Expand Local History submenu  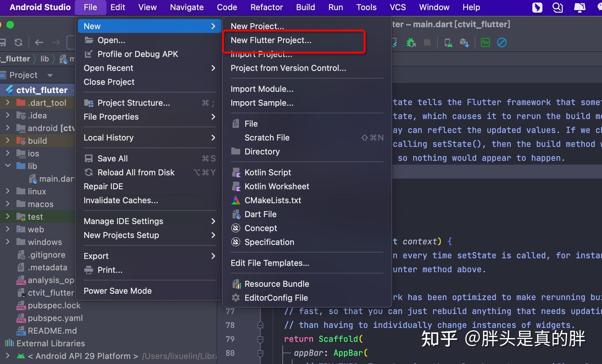click(149, 137)
